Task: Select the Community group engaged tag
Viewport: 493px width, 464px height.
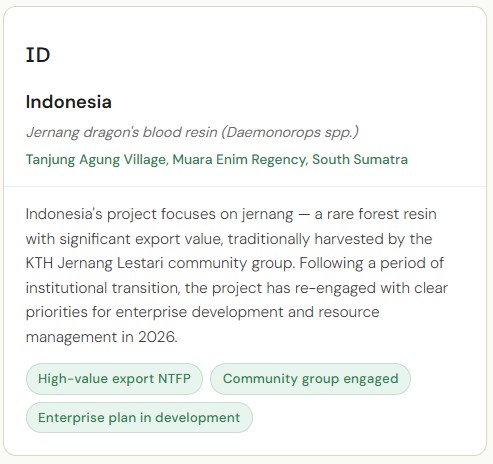Action: [310, 379]
